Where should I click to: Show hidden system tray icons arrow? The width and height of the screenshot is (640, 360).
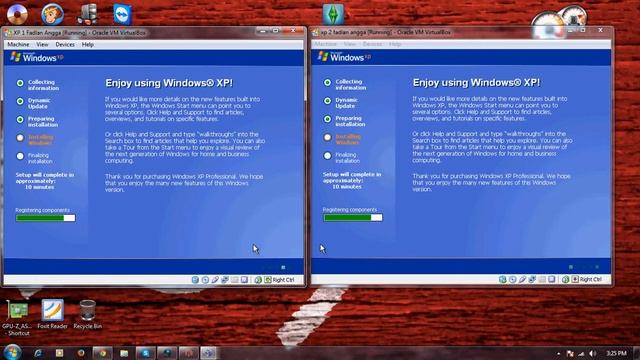pos(558,353)
